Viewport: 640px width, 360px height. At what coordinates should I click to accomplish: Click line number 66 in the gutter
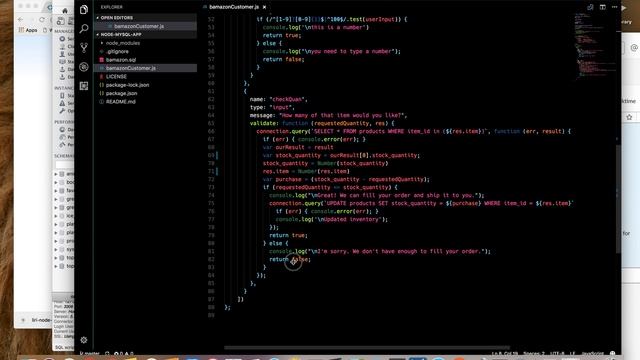pos(211,131)
